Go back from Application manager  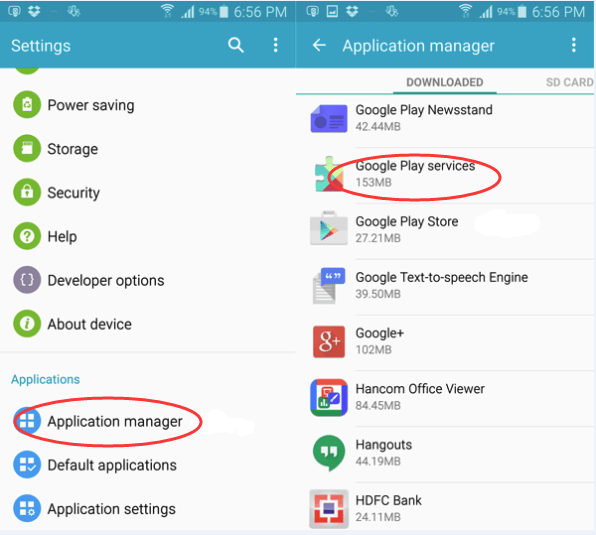tap(319, 45)
